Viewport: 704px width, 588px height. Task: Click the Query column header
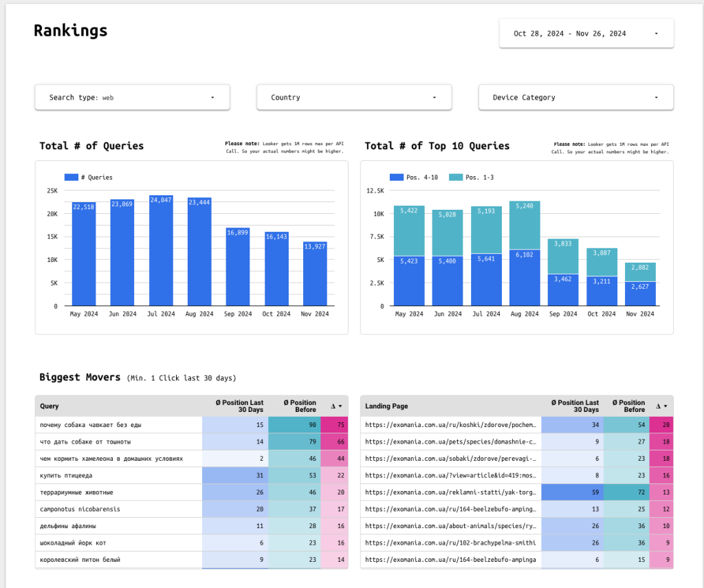[49, 406]
